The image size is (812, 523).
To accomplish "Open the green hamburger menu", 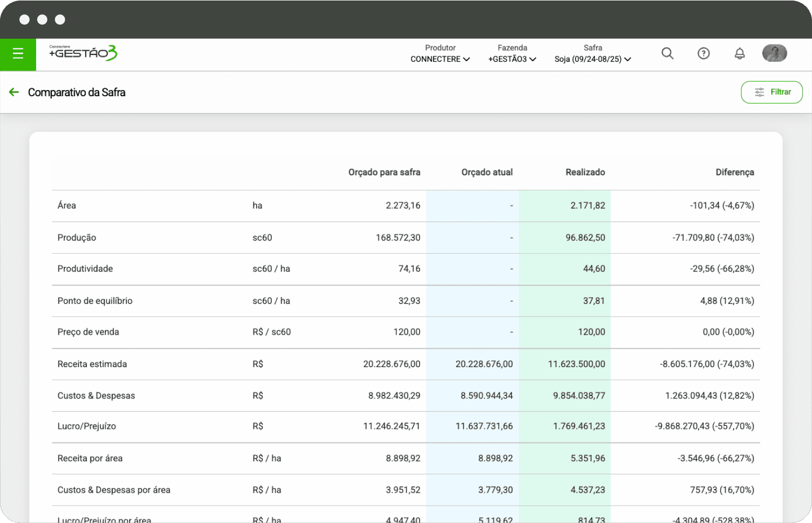I will coord(18,54).
